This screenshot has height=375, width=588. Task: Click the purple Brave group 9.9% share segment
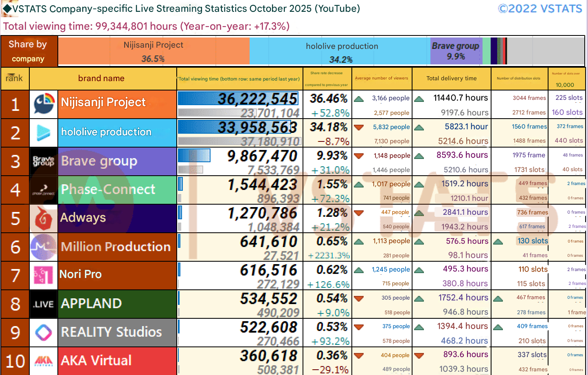(x=456, y=51)
